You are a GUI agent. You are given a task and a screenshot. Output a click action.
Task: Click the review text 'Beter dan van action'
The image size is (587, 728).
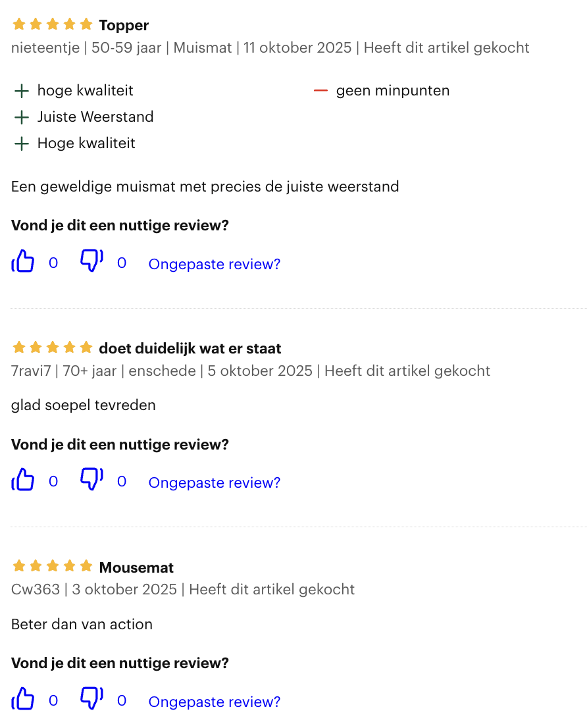click(x=82, y=624)
